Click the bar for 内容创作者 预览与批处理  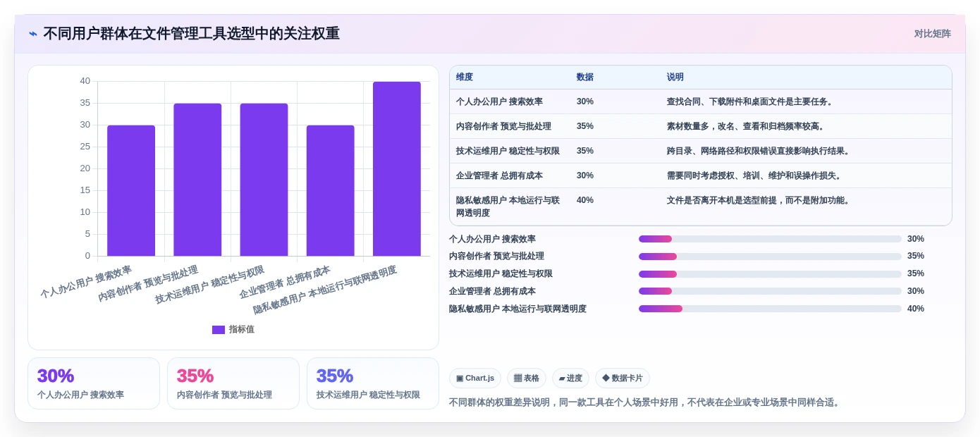tap(197, 180)
